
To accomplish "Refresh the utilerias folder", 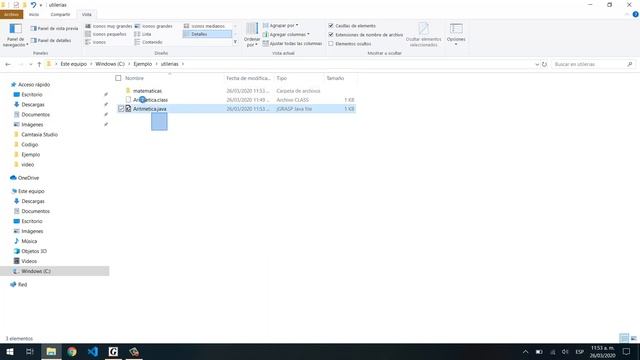I will click(544, 64).
